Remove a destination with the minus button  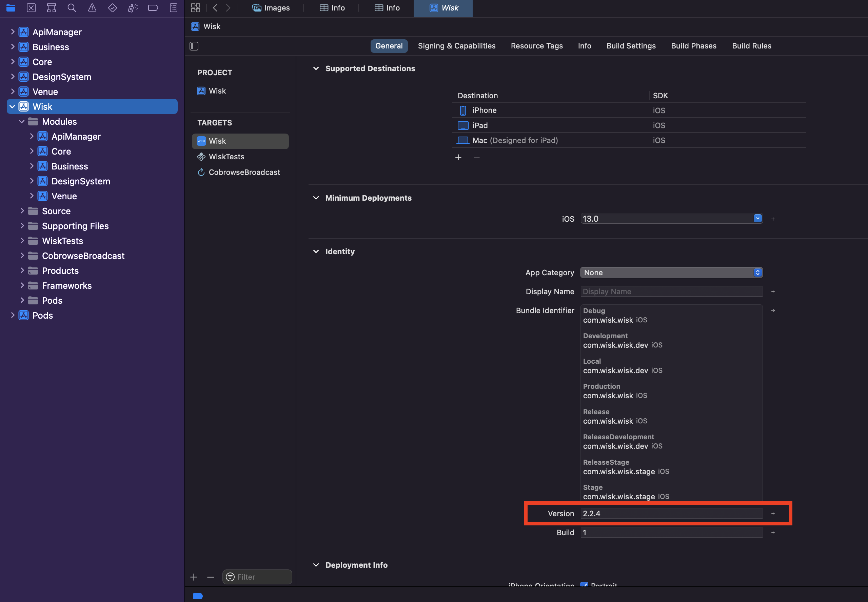(476, 157)
